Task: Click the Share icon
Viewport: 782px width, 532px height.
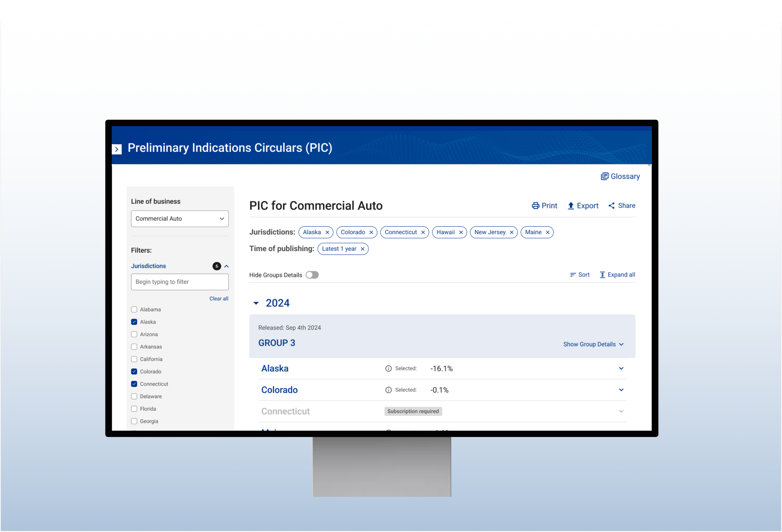Action: coord(612,205)
